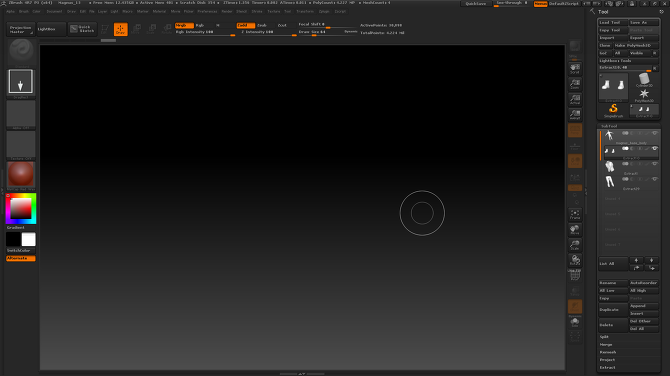The image size is (670, 376).
Task: Click the List All button
Action: pyautogui.click(x=613, y=264)
